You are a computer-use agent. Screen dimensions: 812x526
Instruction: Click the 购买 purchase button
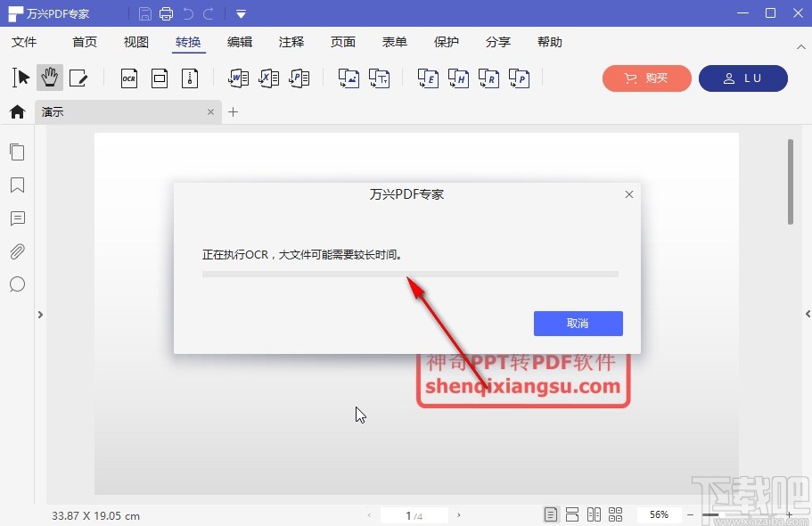pyautogui.click(x=646, y=78)
